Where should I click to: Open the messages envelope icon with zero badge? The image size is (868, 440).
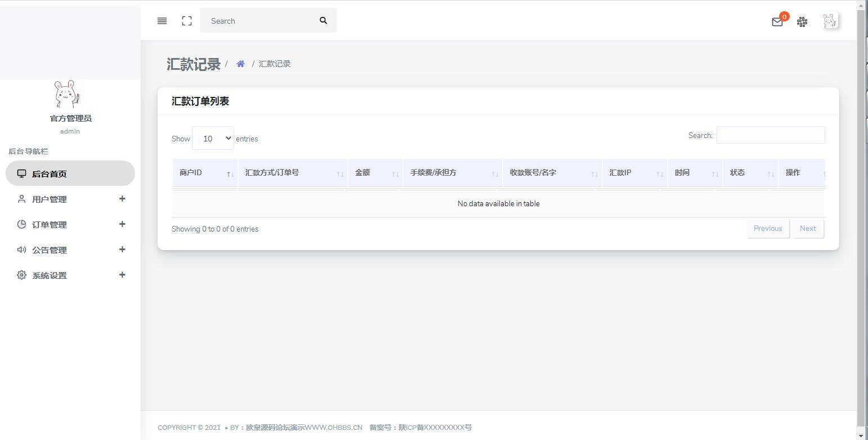(777, 21)
